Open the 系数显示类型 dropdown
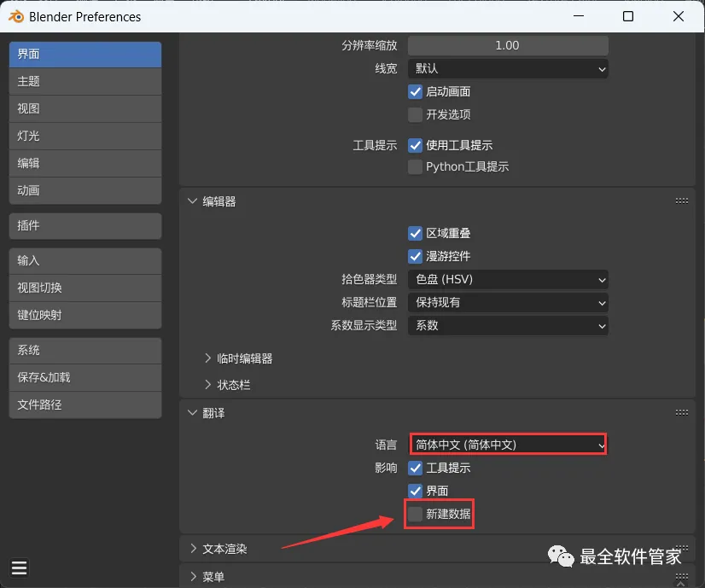705x588 pixels. click(x=508, y=325)
